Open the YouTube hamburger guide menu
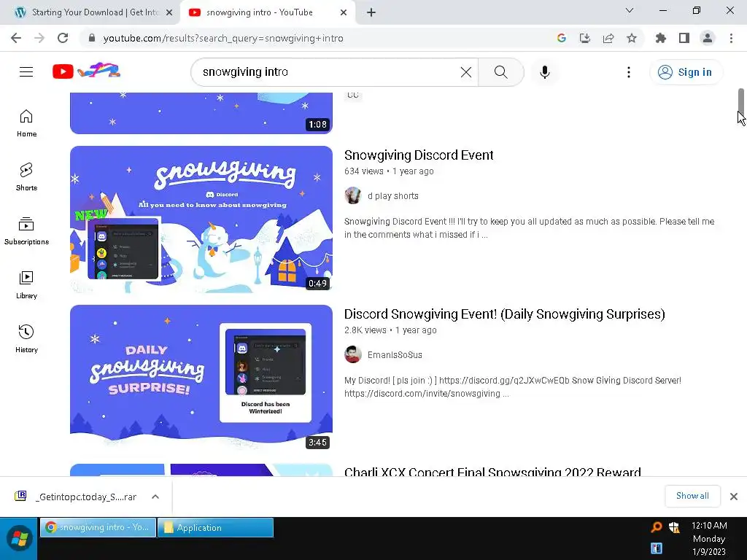 click(x=26, y=72)
